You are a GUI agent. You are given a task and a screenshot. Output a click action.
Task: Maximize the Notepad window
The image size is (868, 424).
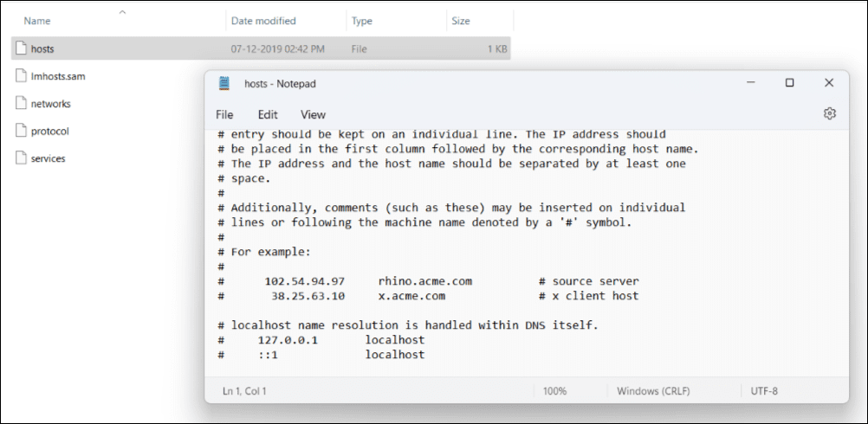789,83
